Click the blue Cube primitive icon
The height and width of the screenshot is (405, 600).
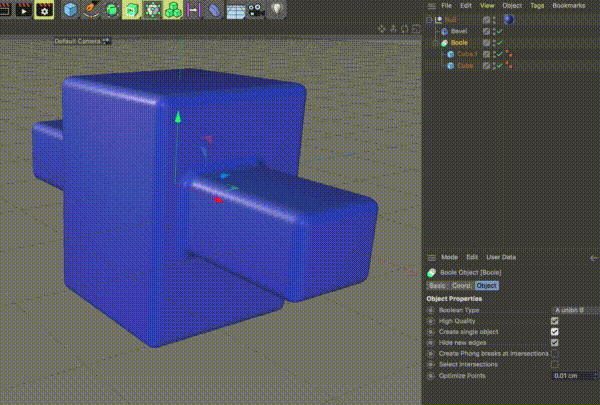[x=70, y=9]
